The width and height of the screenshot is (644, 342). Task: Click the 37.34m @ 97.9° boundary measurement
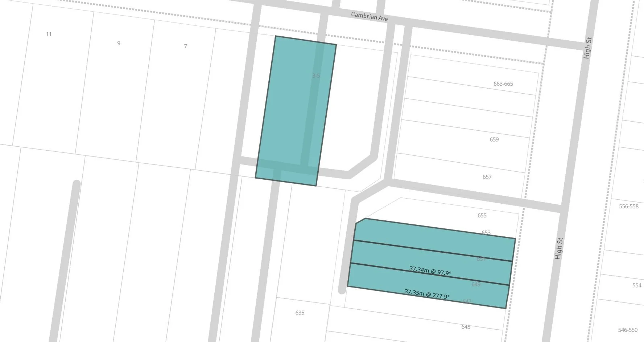click(x=430, y=271)
